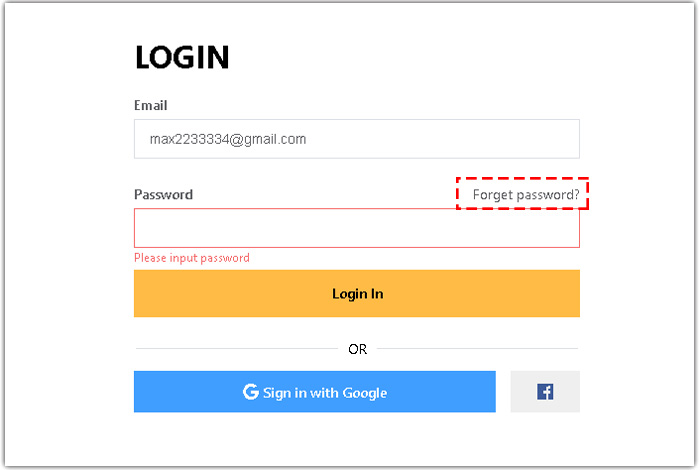Image resolution: width=700 pixels, height=470 pixels.
Task: Focus the Email input field
Action: coord(357,139)
